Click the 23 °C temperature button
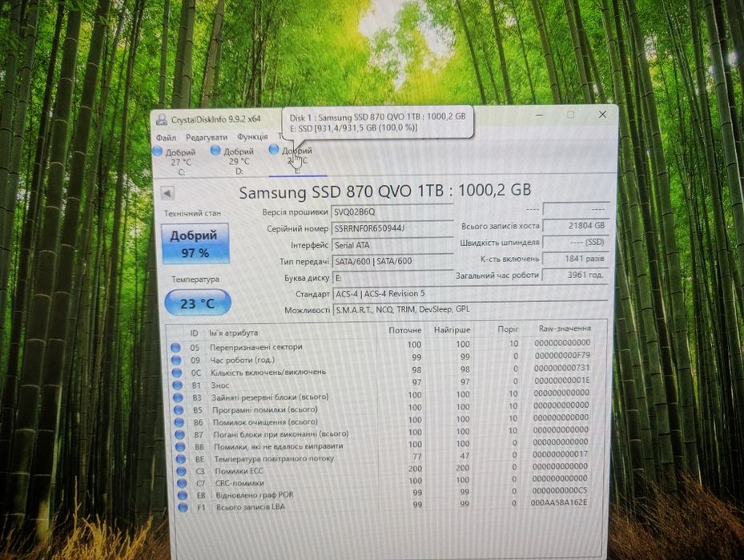Viewport: 744px width, 560px height. pyautogui.click(x=197, y=303)
